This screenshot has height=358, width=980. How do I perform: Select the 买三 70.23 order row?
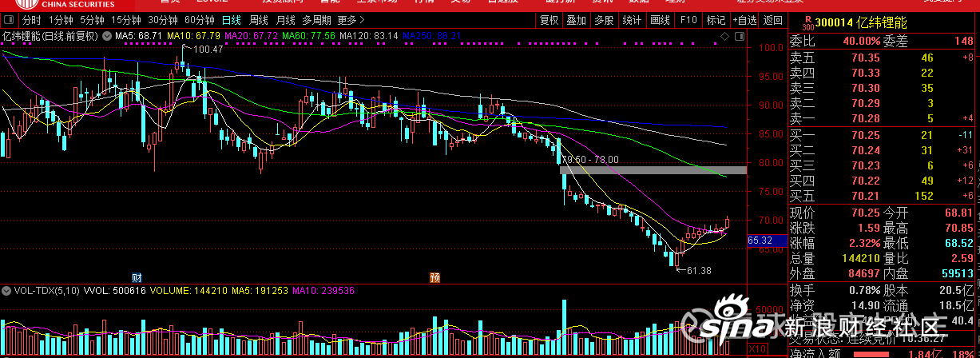(x=883, y=165)
